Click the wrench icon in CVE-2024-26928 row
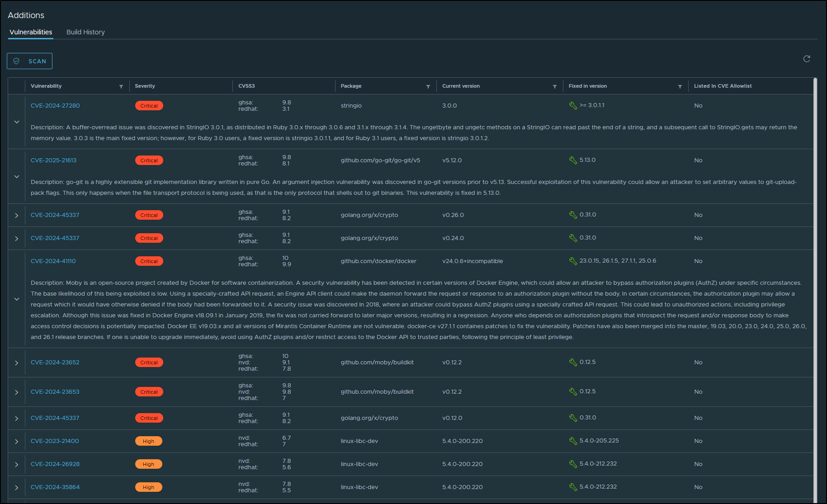Image resolution: width=827 pixels, height=504 pixels. pyautogui.click(x=573, y=464)
